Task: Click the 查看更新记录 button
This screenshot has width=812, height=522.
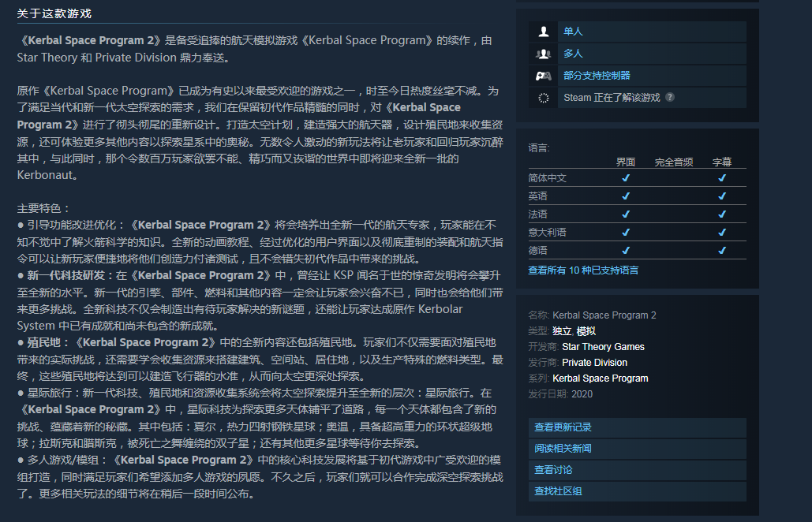Action: coord(638,427)
